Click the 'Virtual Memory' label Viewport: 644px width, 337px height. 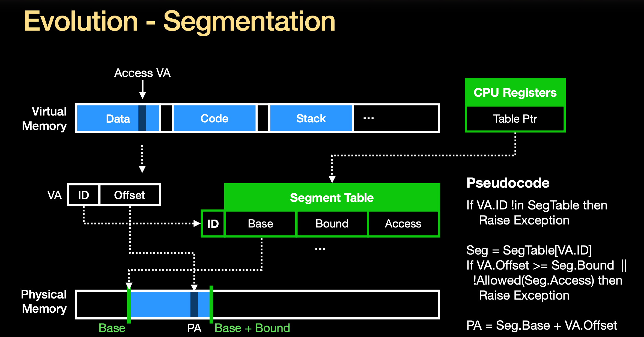44,119
